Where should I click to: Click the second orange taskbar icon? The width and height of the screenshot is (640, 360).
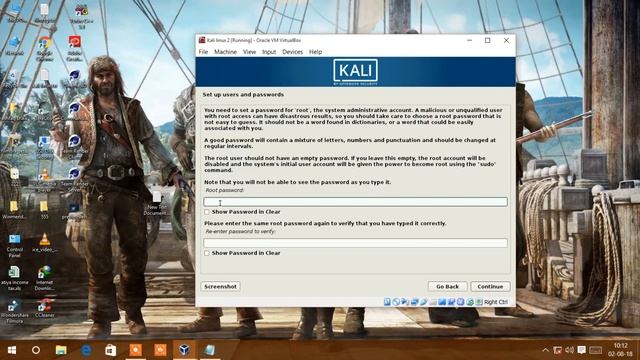pos(160,350)
